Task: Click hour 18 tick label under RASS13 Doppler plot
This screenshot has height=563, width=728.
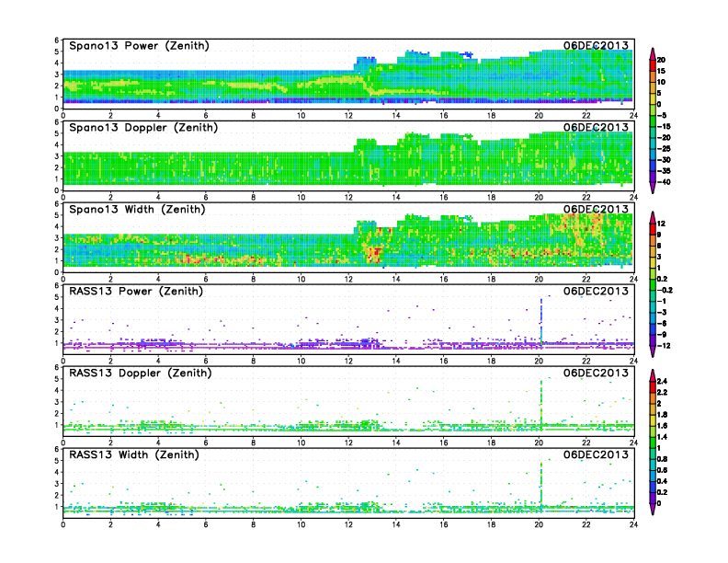Action: [x=491, y=442]
